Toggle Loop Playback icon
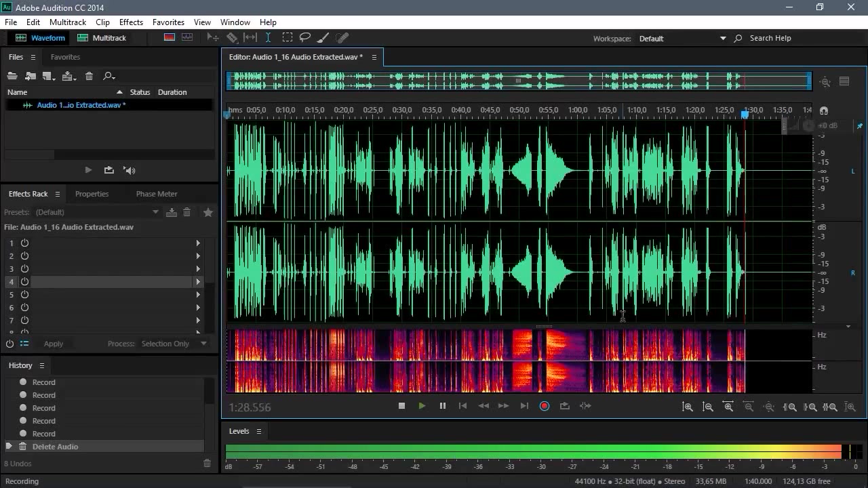The image size is (868, 488). pos(564,406)
